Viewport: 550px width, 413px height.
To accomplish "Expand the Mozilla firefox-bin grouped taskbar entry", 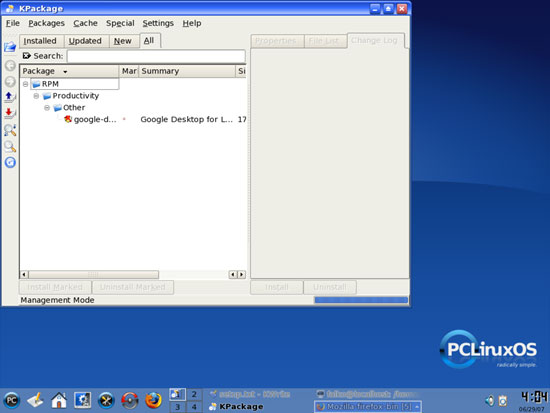I will (368, 407).
